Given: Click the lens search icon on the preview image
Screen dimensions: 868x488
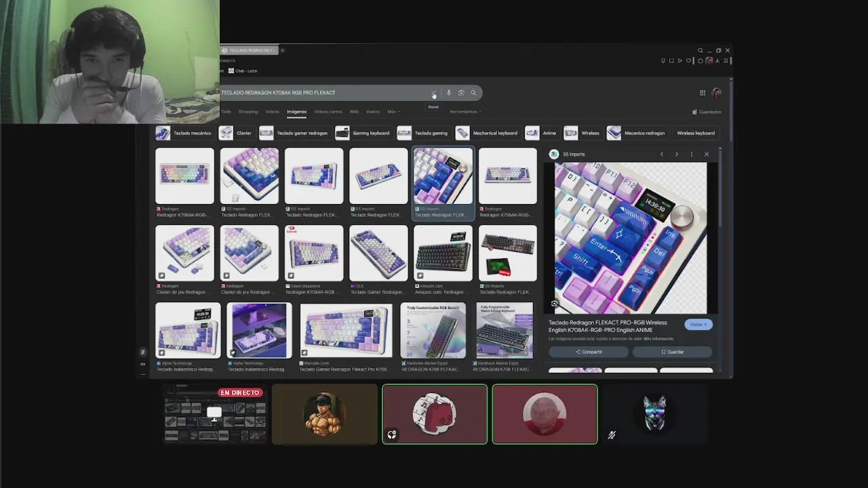Looking at the screenshot, I should click(x=555, y=304).
